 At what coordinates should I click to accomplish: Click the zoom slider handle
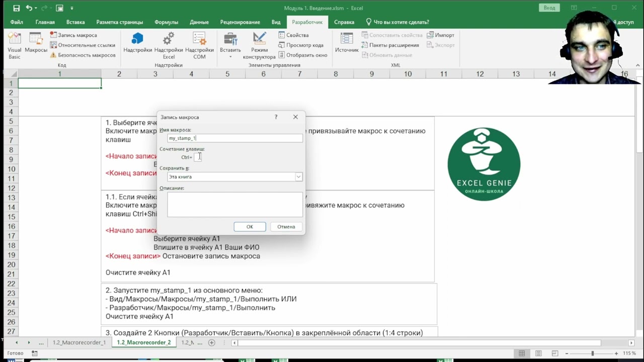tap(593, 353)
